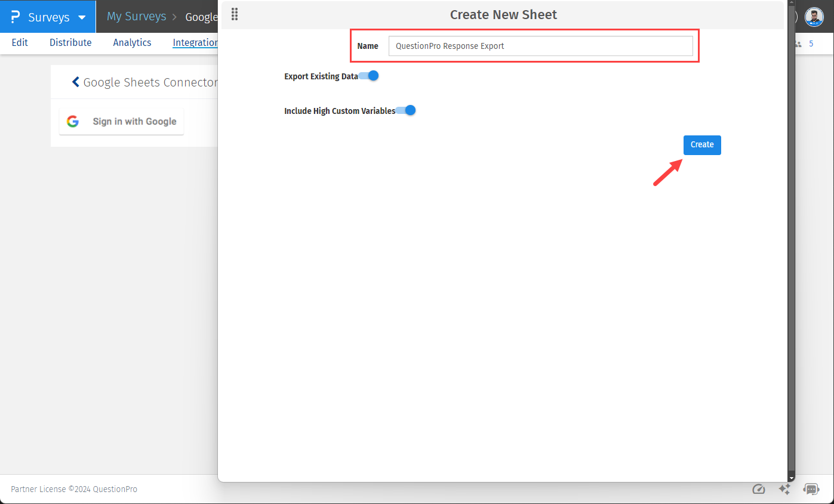
Task: Click the scroll-up arrow above the avatar
Action: click(791, 3)
